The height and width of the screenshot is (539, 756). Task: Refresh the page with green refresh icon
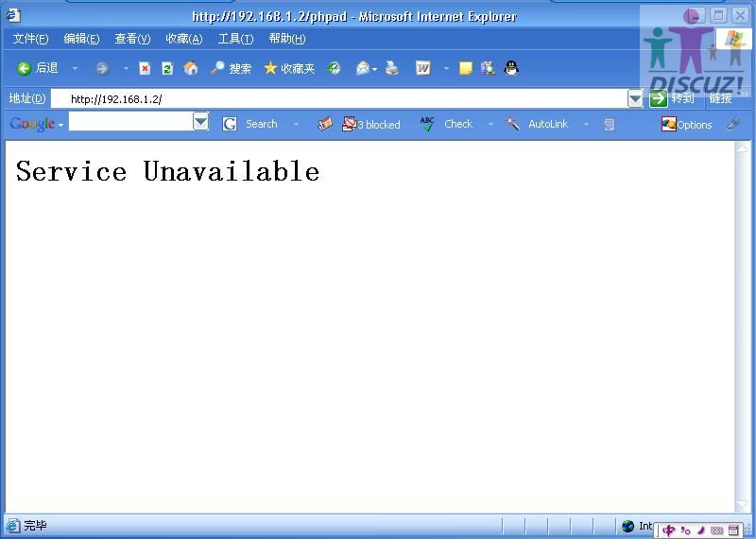tap(167, 68)
